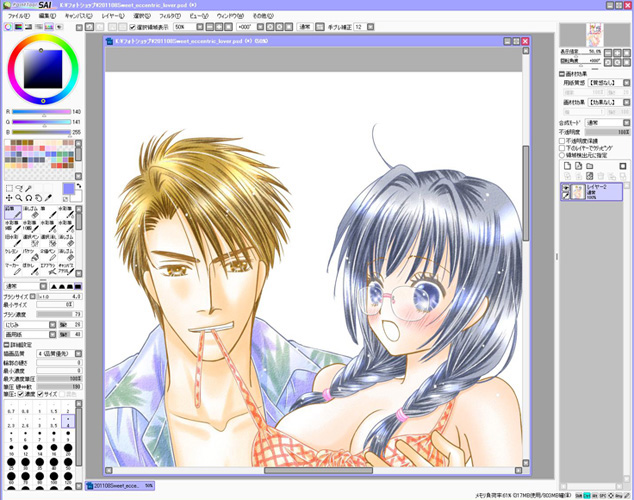This screenshot has height=500, width=634.
Task: Open the フィルタ menu
Action: point(170,16)
